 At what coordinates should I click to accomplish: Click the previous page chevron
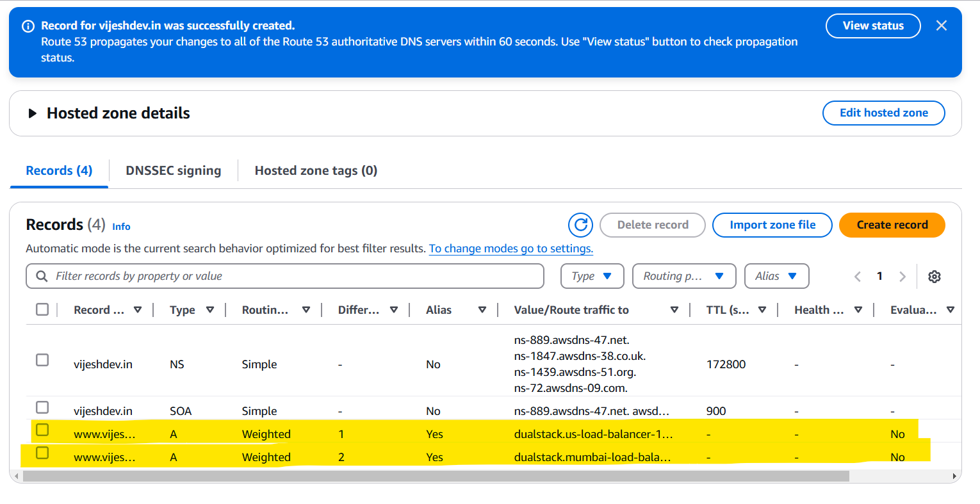(x=857, y=276)
